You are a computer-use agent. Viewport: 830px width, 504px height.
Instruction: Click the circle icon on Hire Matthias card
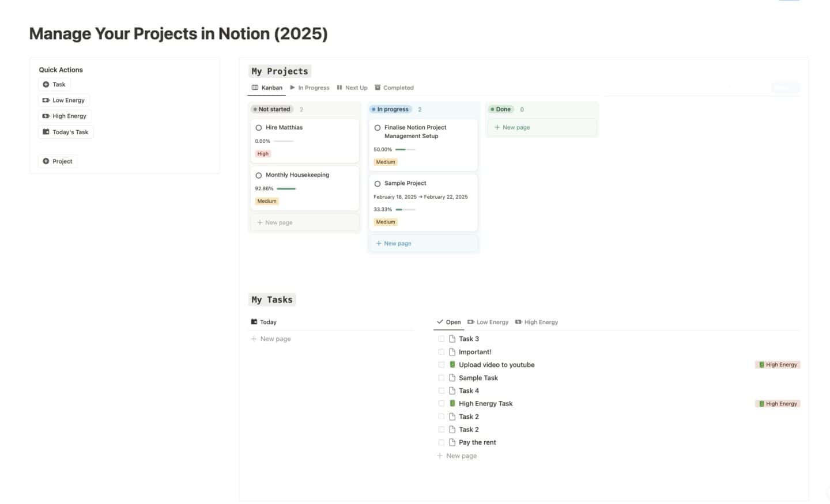coord(259,128)
